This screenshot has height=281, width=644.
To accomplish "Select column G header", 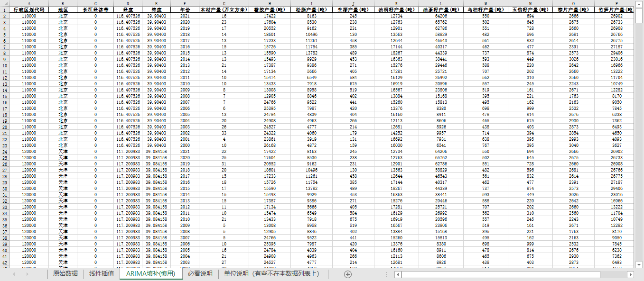I will [x=224, y=3].
